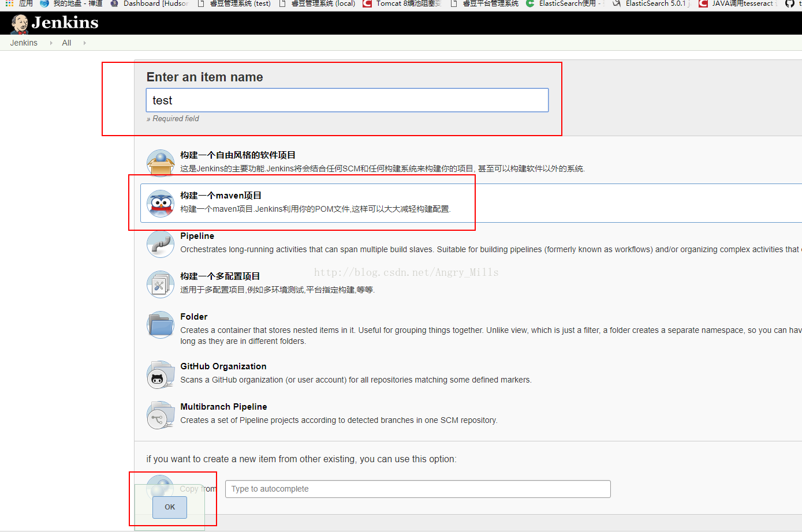Open the JAVA调用tesseract bookmark

pyautogui.click(x=737, y=3)
